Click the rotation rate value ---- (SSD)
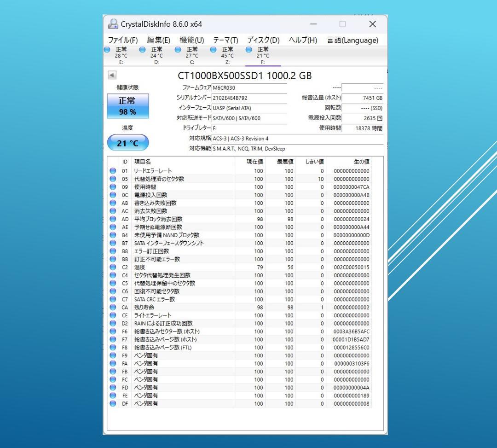Viewport: 497px width, 448px height. click(362, 108)
